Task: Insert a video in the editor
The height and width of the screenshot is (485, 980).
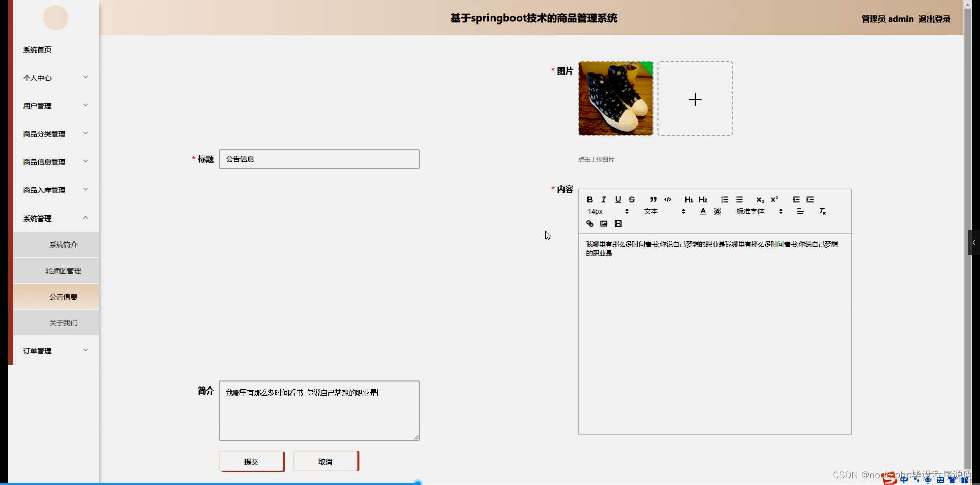Action: 618,224
